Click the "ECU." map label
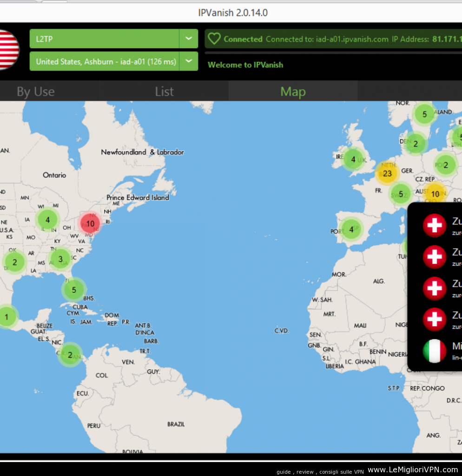The width and height of the screenshot is (462, 476). 83,393
